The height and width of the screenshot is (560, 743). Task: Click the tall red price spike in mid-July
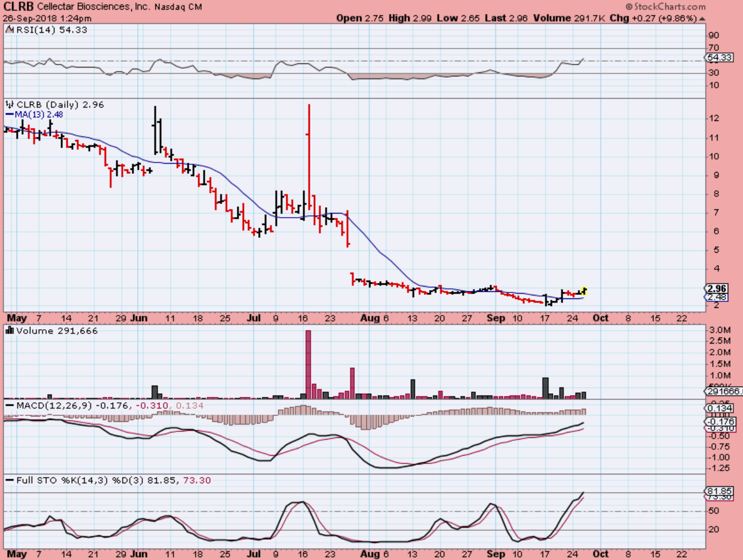pyautogui.click(x=309, y=154)
